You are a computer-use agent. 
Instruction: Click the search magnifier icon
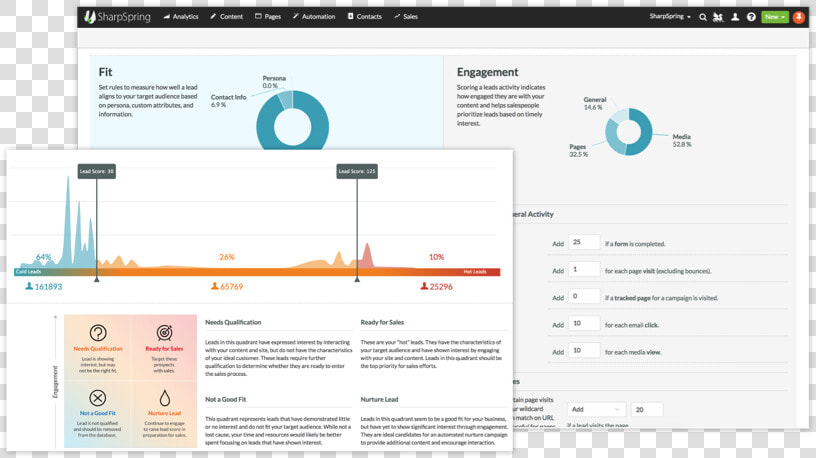[703, 17]
